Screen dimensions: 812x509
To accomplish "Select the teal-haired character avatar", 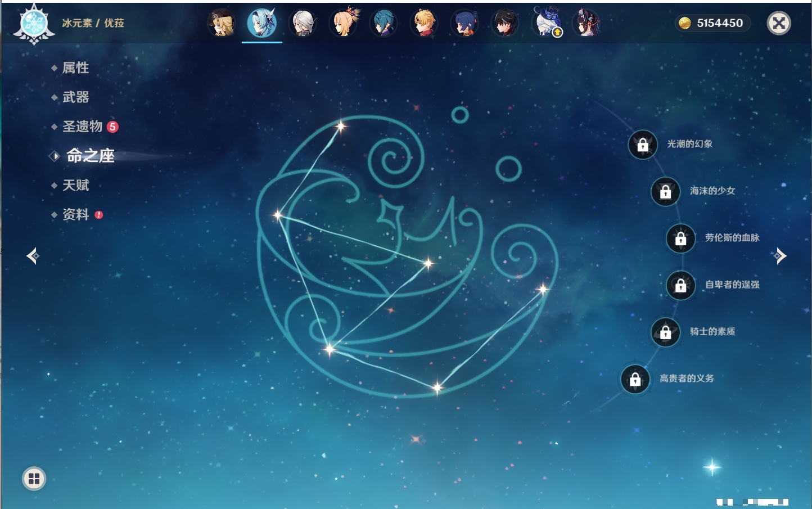I will 384,23.
